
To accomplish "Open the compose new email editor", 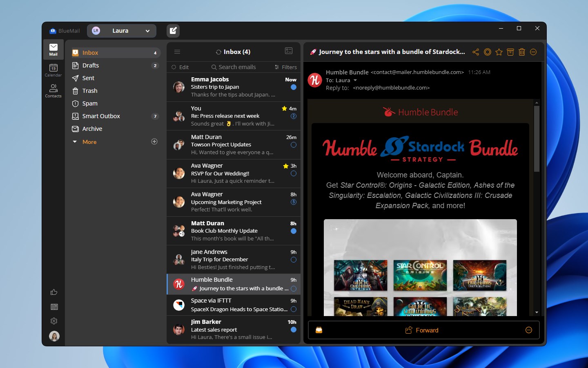I will point(173,31).
